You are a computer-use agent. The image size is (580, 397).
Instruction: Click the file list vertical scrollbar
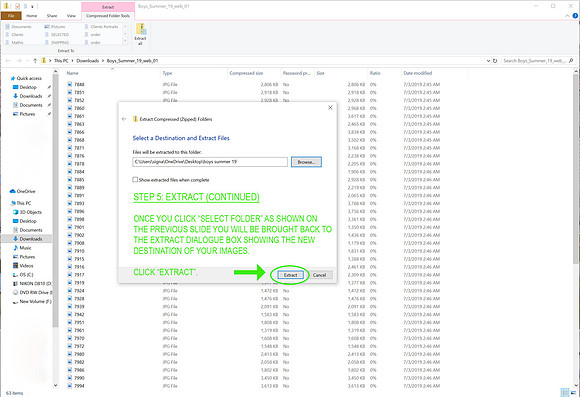(576, 168)
